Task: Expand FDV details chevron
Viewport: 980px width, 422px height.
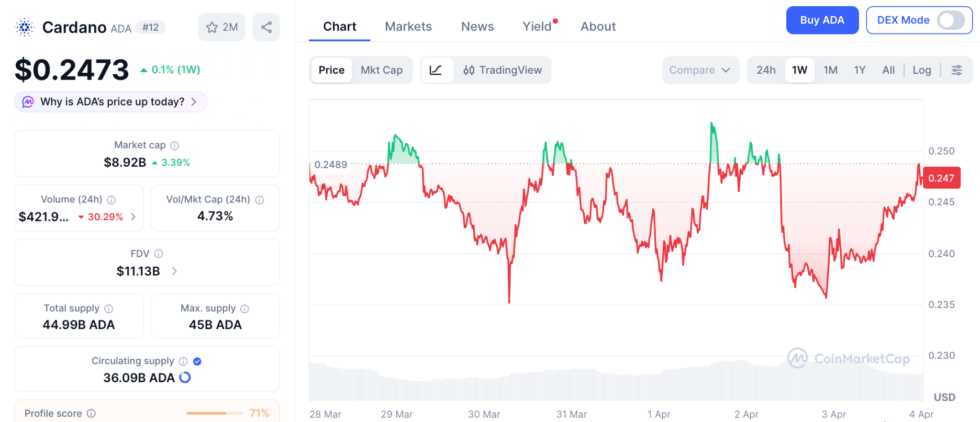Action: [175, 271]
